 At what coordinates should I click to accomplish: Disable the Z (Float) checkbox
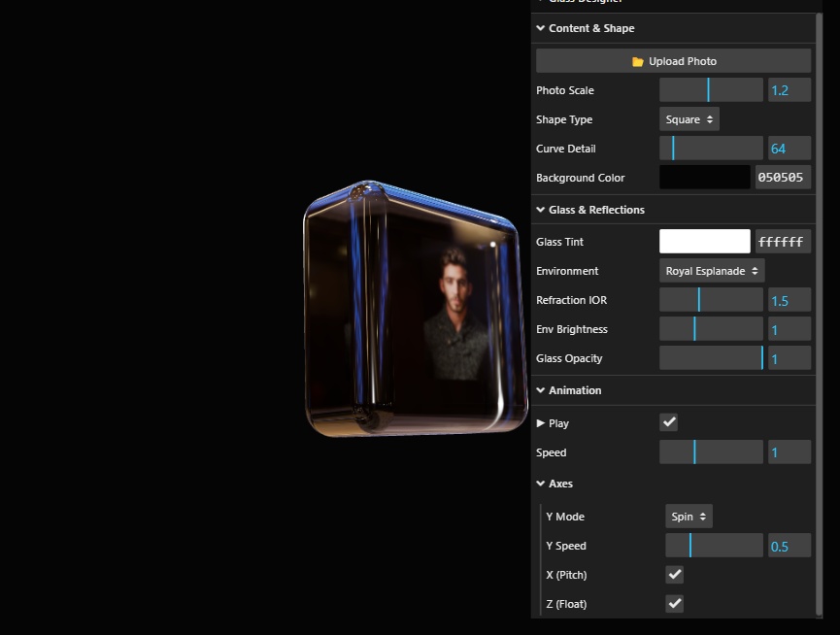(x=674, y=603)
